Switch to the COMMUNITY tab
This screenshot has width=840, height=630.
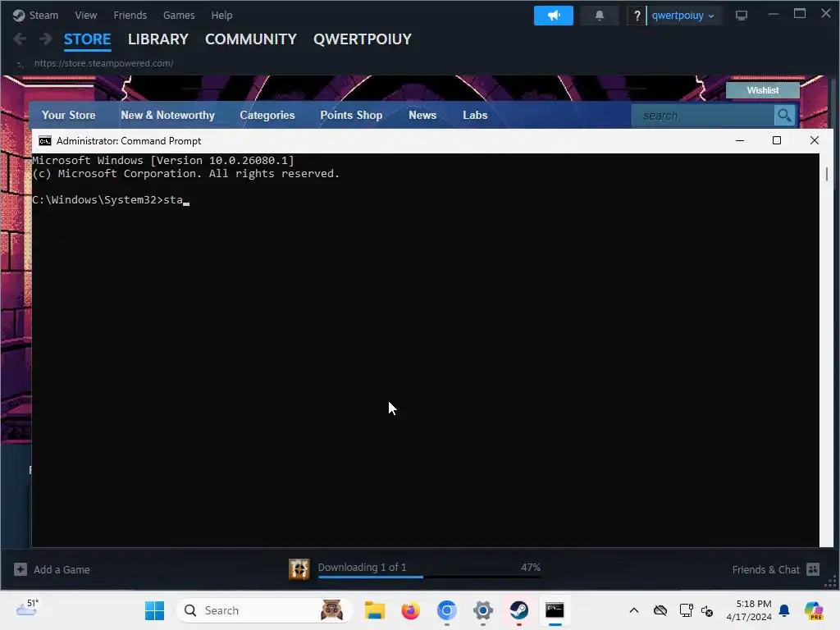click(251, 39)
